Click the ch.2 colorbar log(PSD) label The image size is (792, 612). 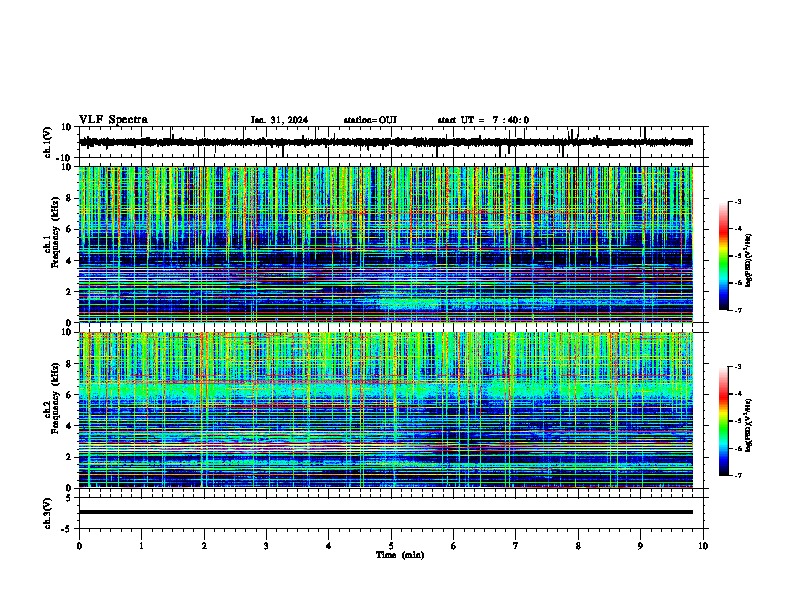pyautogui.click(x=748, y=425)
